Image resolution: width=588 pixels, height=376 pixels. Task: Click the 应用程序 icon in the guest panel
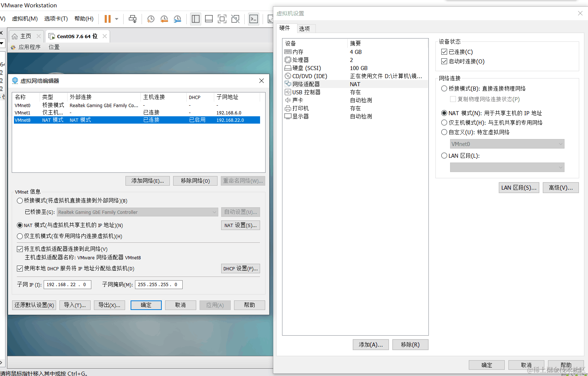coord(13,47)
